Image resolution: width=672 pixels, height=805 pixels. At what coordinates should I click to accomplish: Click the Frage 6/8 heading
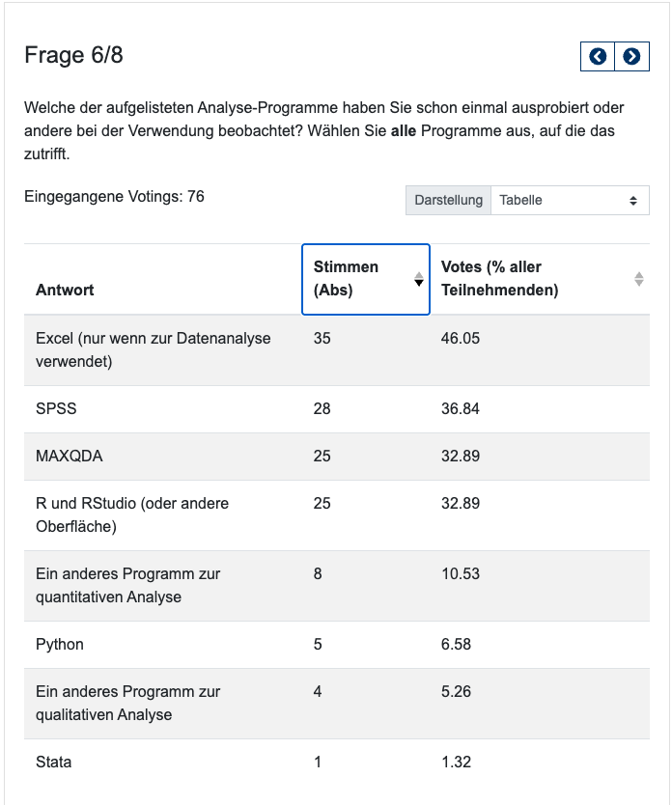tap(73, 56)
